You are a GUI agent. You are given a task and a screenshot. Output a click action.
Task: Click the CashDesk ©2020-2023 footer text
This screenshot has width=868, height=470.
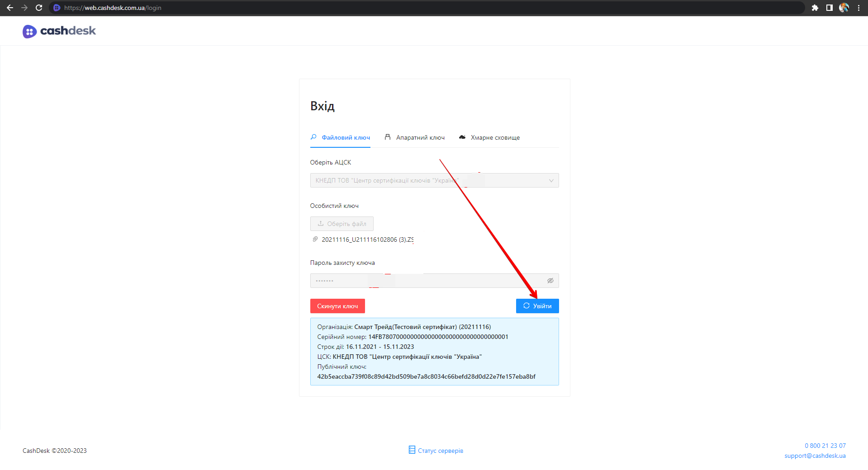point(55,451)
